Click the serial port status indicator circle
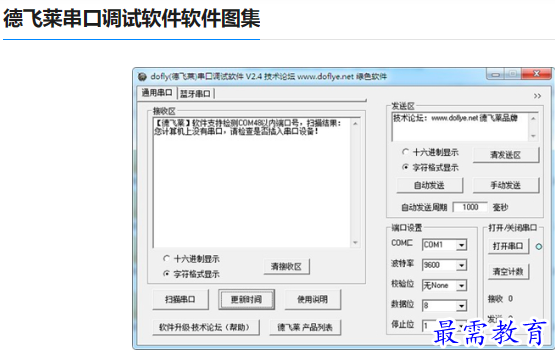Image resolution: width=555 pixels, height=364 pixels. click(539, 246)
